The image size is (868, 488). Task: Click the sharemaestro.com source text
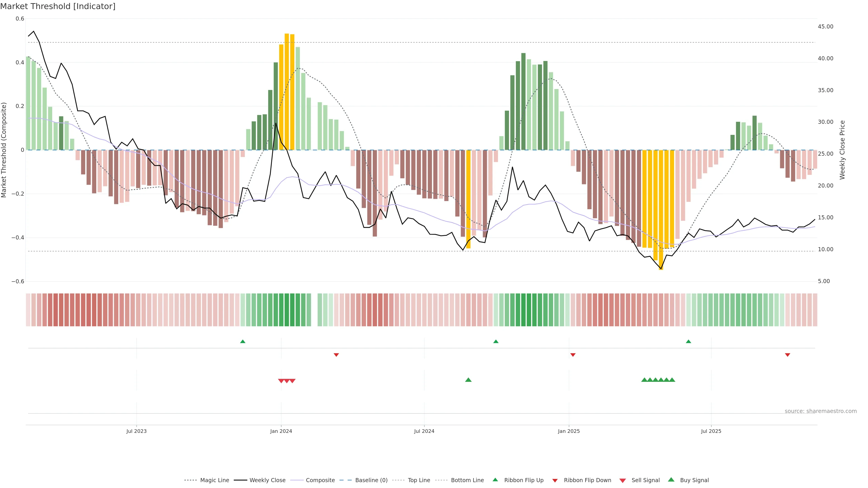point(821,411)
